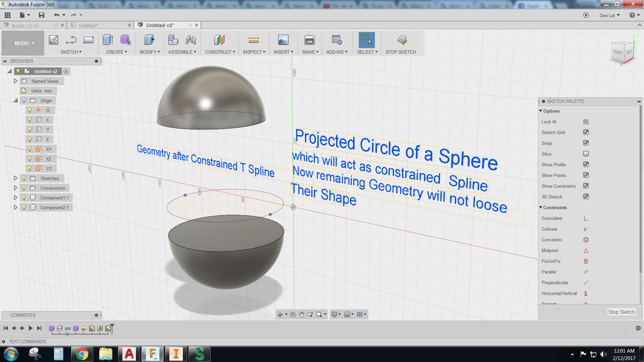Click the Add-Ins scripts icon
Viewport: 644px width, 362px height.
coord(337,40)
